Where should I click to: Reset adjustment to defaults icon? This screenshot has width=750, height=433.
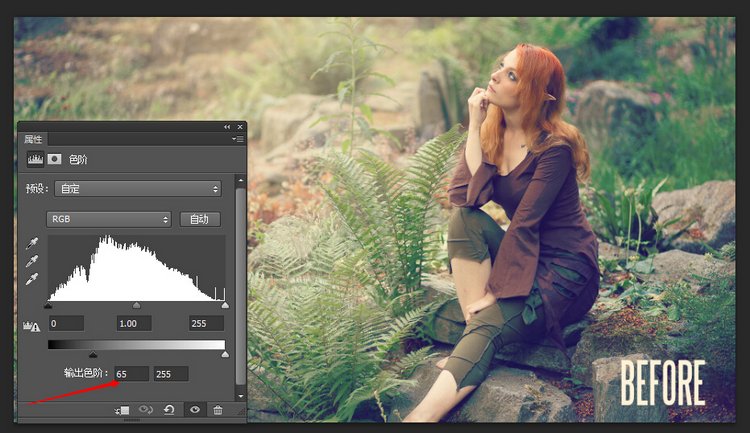point(169,410)
